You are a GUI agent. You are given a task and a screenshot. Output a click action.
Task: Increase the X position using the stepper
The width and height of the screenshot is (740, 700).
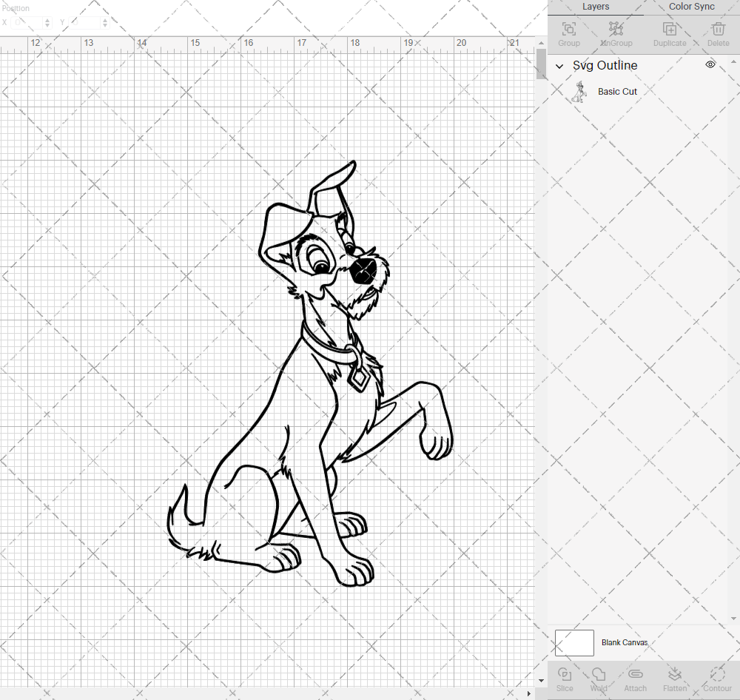46,19
